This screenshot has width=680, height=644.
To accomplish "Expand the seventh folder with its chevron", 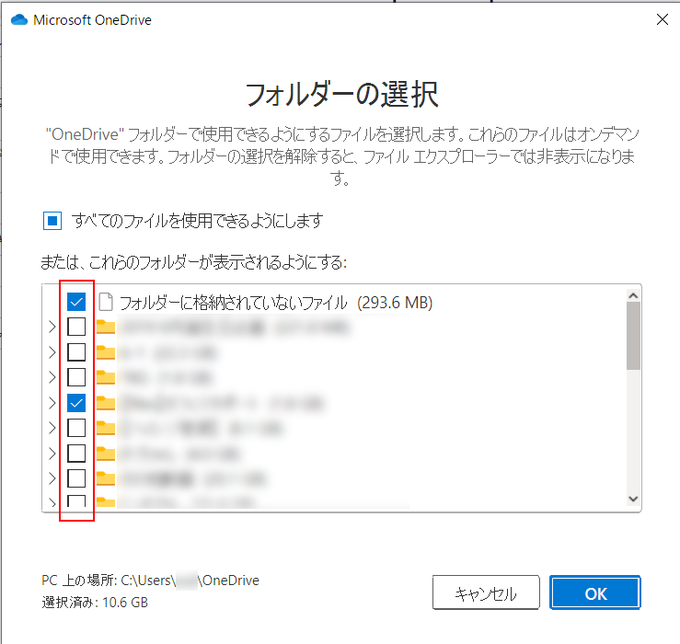I will pos(52,479).
